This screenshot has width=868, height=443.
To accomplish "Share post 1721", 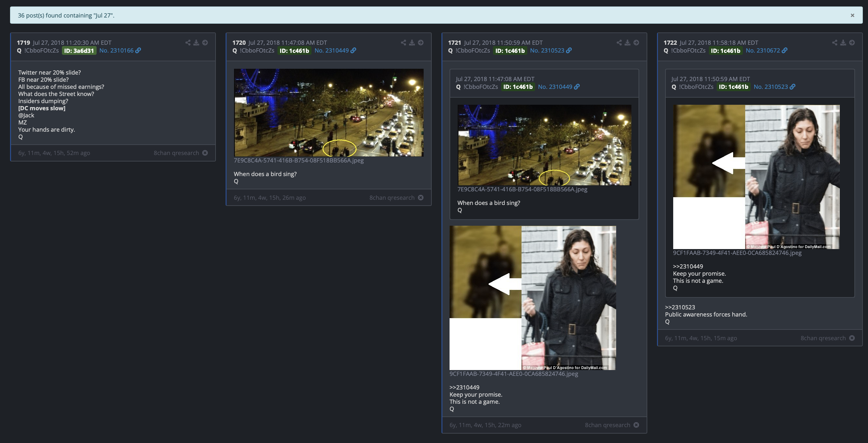I will [619, 42].
